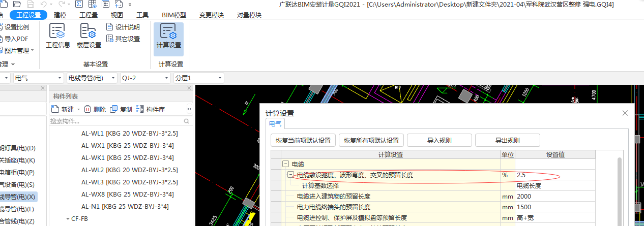Switch to the 变更模块 ribbon tab
The image size is (644, 226).
click(211, 15)
